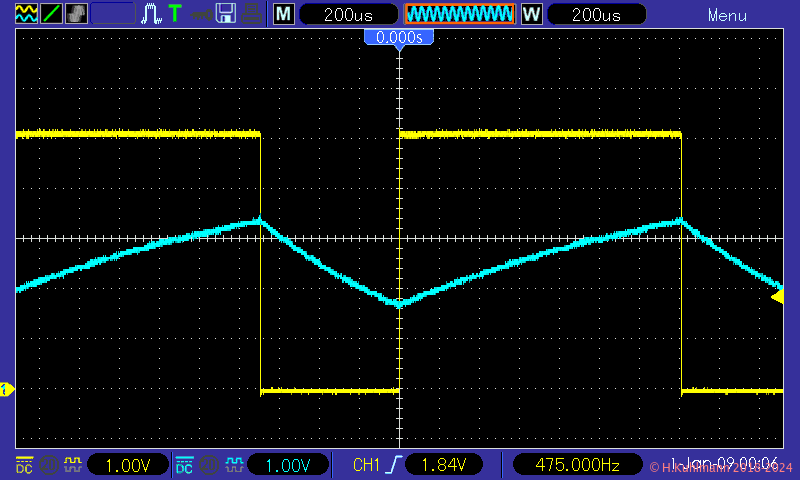Screen dimensions: 800x480
Task: Click the pulse waveform icon in top bar
Action: tap(152, 14)
